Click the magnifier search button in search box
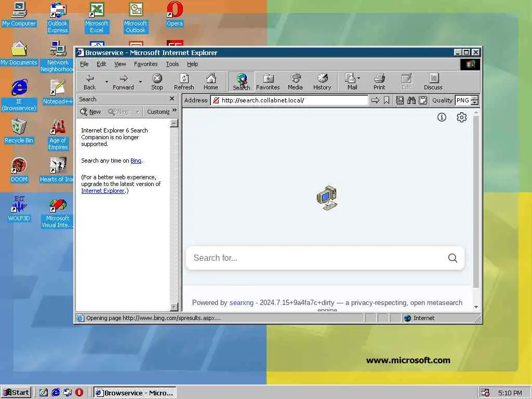The image size is (532, 399). click(x=453, y=258)
